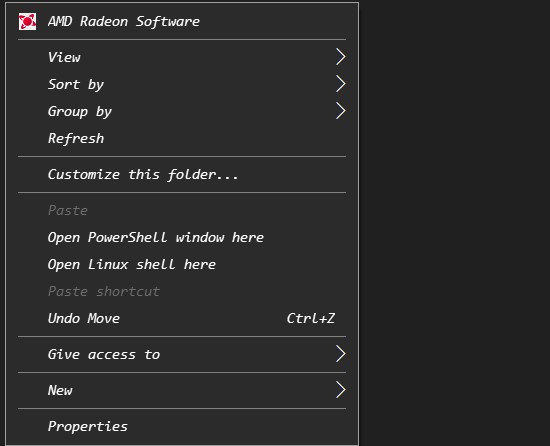Click the greyed-out Paste entry
The height and width of the screenshot is (446, 550).
click(182, 210)
